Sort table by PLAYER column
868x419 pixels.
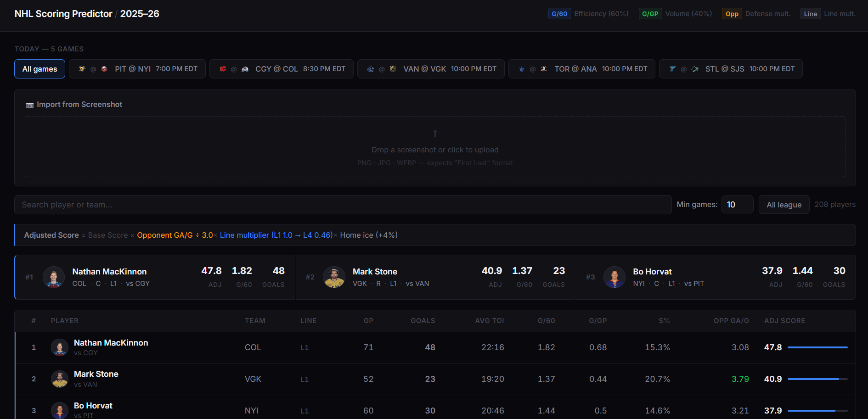65,321
